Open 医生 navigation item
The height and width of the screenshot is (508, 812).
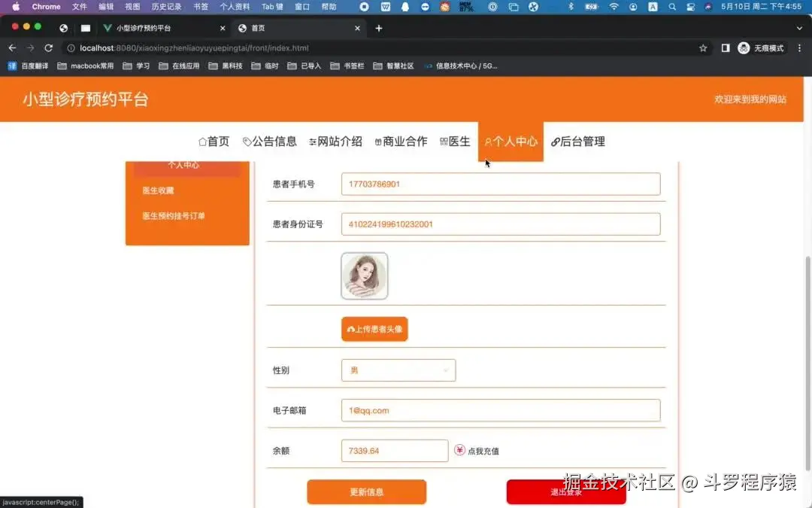pos(455,141)
